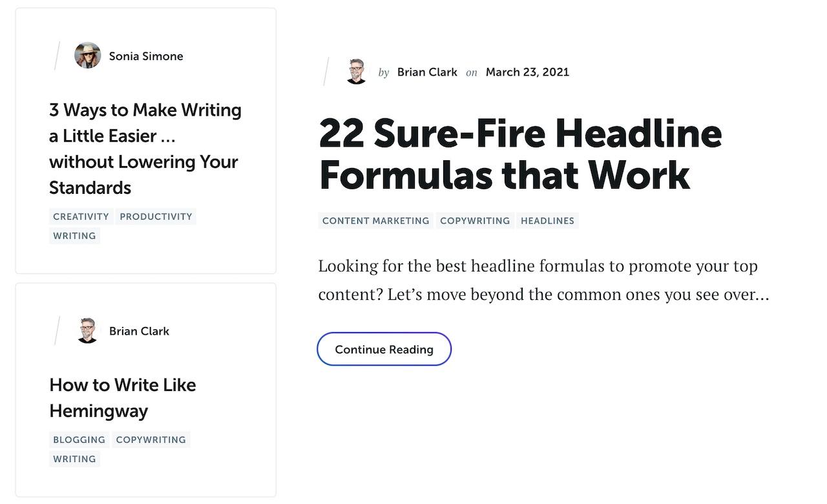The height and width of the screenshot is (504, 827).
Task: Open the Continue Reading button
Action: 384,349
